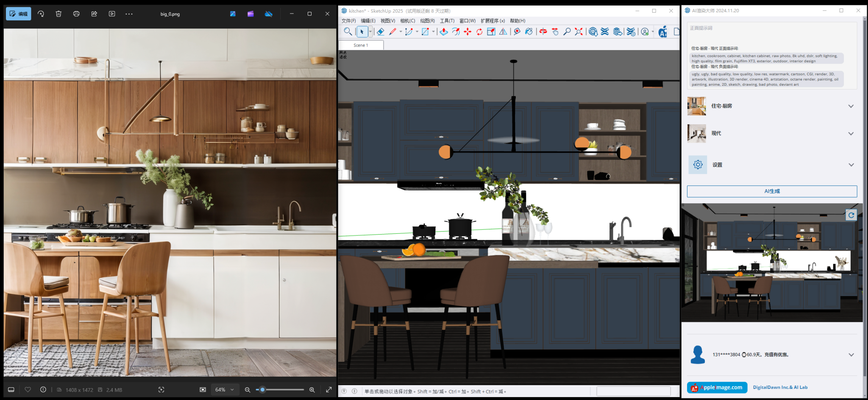The height and width of the screenshot is (400, 868).
Task: Click Zoom Extents in the toolbar
Action: (x=578, y=31)
